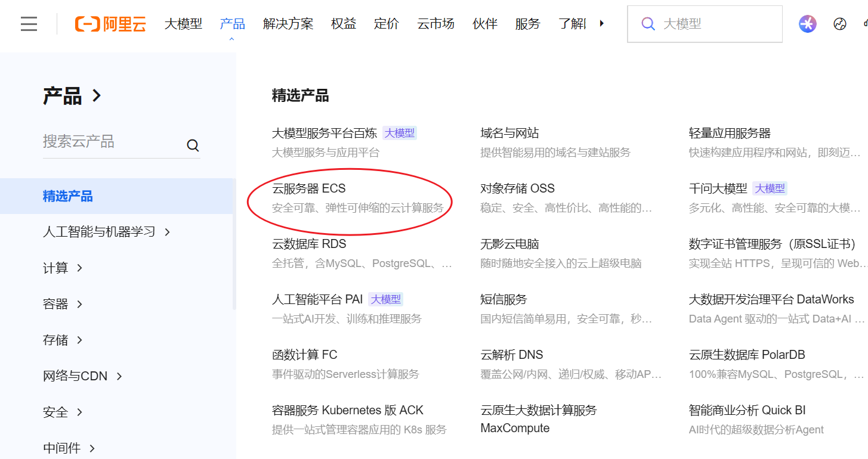Screen dimensions: 868x459
Task: Open 大模型服务平台百炼 product link
Action: [325, 133]
